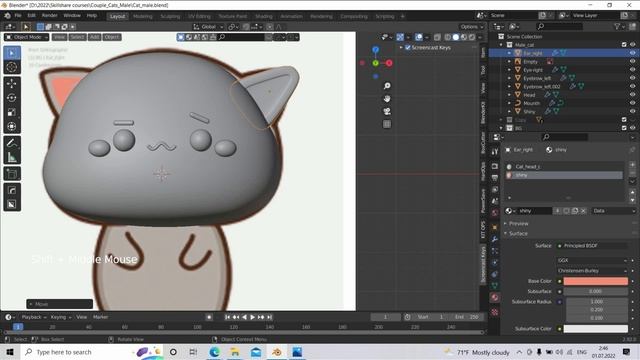This screenshot has height=360, width=640.
Task: Hide the BG collection with eye icon
Action: click(x=633, y=128)
